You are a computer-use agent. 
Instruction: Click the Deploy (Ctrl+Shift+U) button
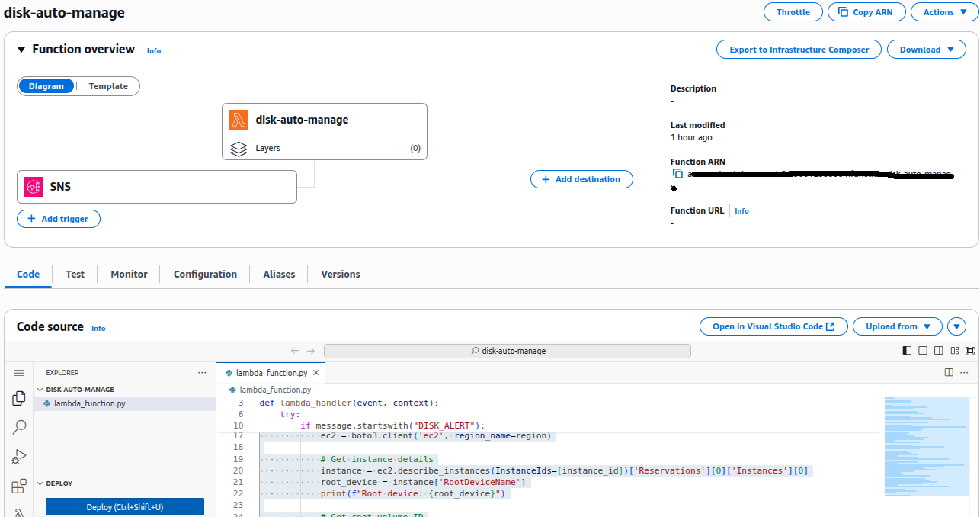click(x=125, y=507)
